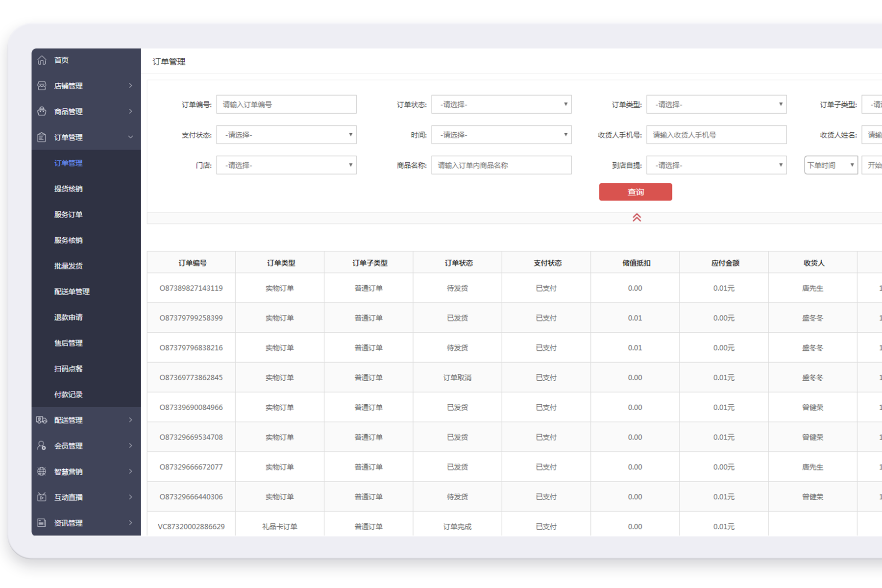Click the delivery management (配送管理) truck icon
This screenshot has width=882, height=588.
(x=42, y=420)
